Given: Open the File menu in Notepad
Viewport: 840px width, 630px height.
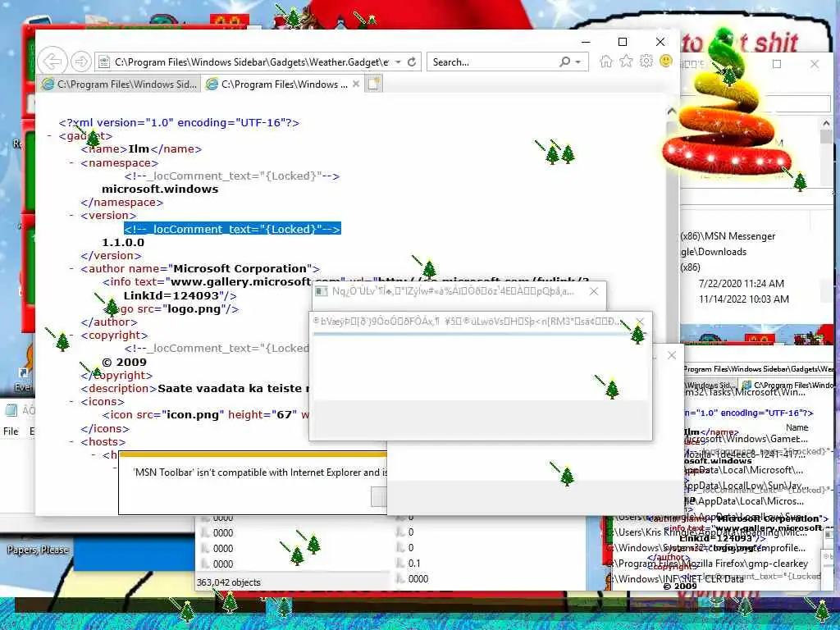Looking at the screenshot, I should pos(11,431).
